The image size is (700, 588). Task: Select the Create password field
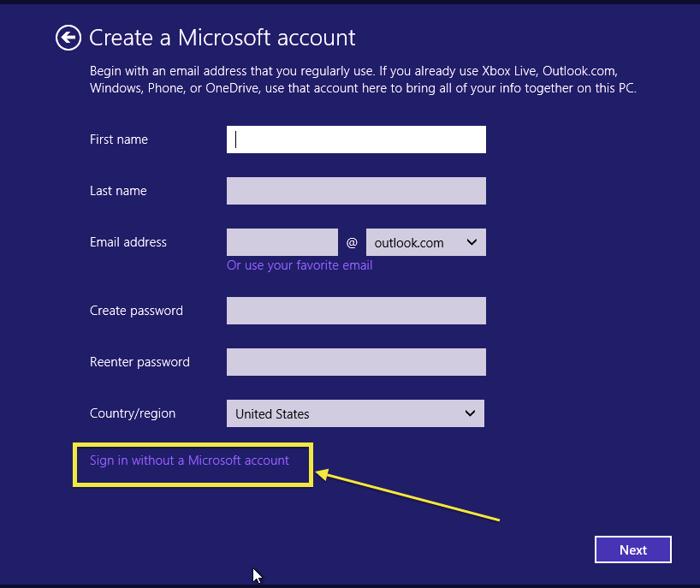click(x=356, y=311)
